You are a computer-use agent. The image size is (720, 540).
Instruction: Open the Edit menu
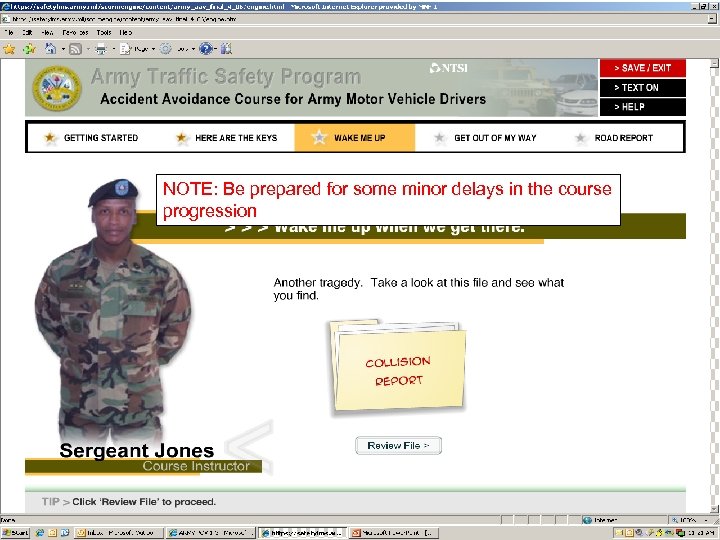[28, 33]
